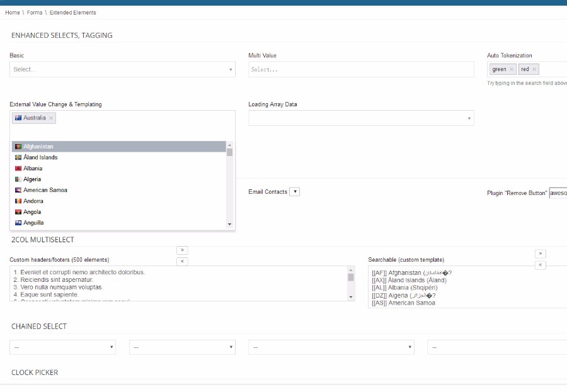Select '[[AF]] Afghanistan' in Searchable list
Image resolution: width=567 pixels, height=392 pixels.
(412, 273)
